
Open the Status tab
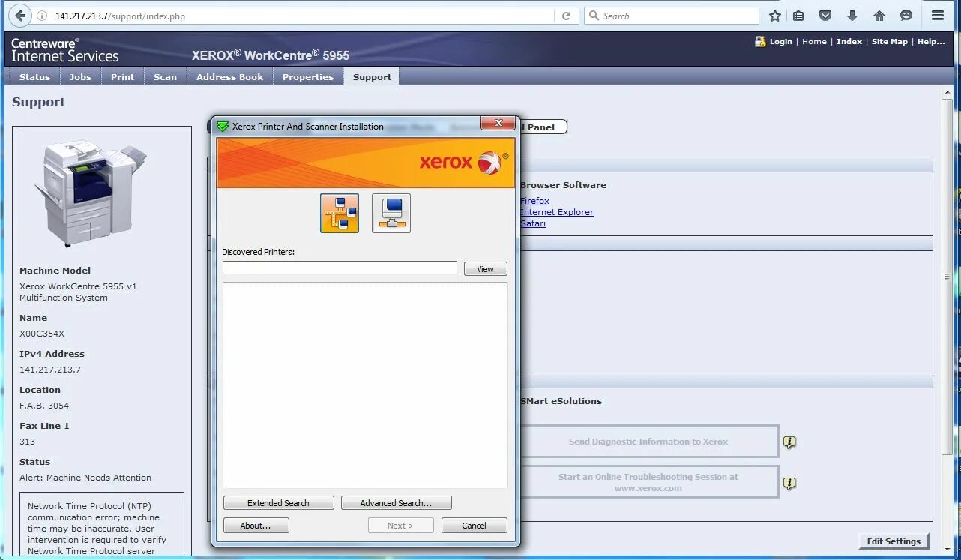(x=34, y=76)
